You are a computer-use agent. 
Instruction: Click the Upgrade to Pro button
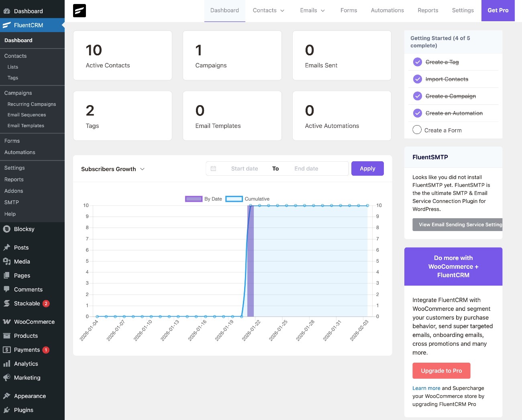441,371
